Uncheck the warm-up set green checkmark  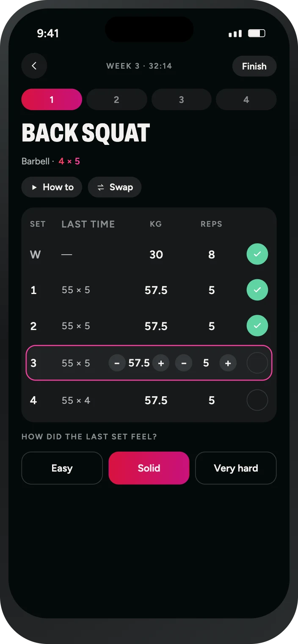[257, 254]
